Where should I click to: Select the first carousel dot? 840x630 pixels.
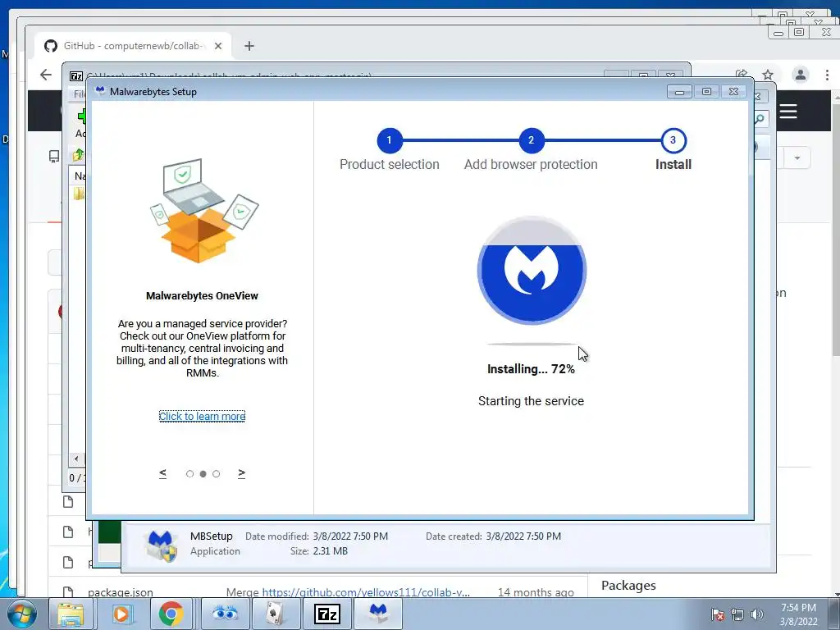(x=189, y=473)
